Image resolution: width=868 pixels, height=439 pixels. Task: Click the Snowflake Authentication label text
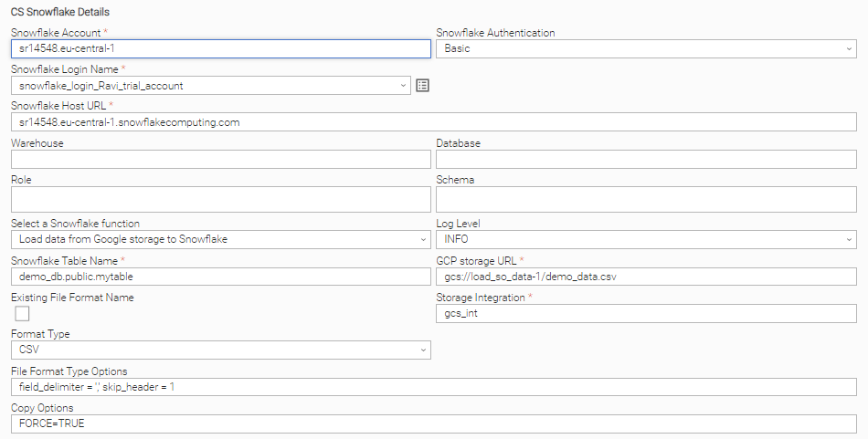(495, 33)
